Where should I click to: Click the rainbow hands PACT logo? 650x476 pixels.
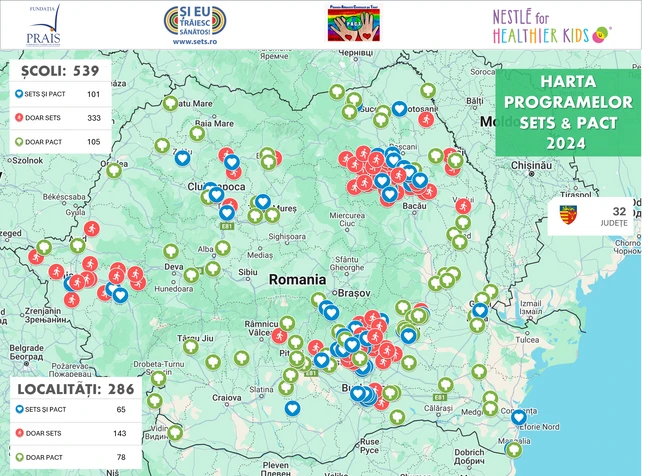pyautogui.click(x=354, y=24)
